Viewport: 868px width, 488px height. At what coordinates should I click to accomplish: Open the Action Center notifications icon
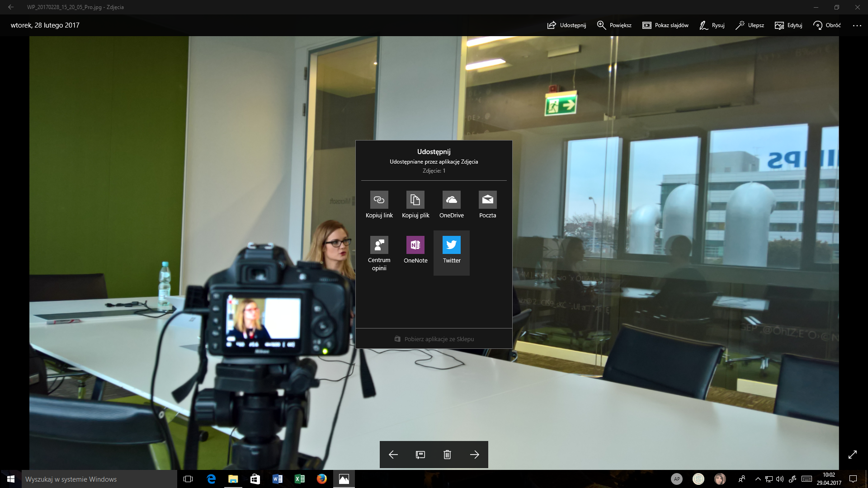[853, 479]
